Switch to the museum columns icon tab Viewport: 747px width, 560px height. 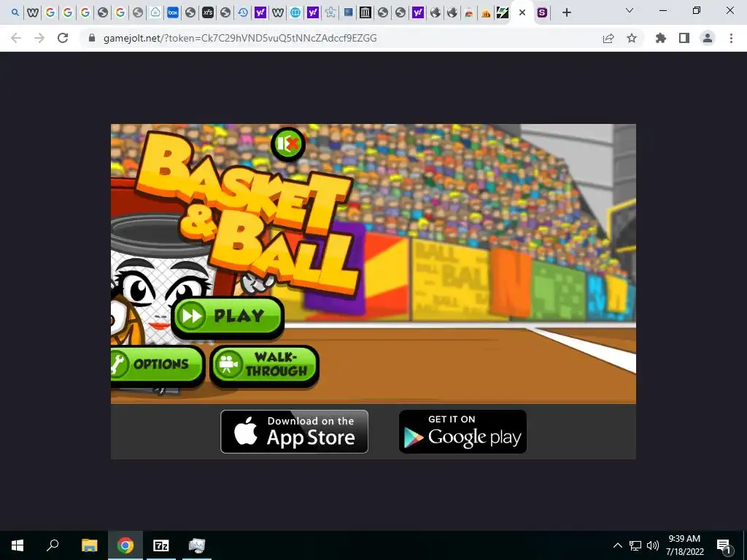tap(365, 13)
